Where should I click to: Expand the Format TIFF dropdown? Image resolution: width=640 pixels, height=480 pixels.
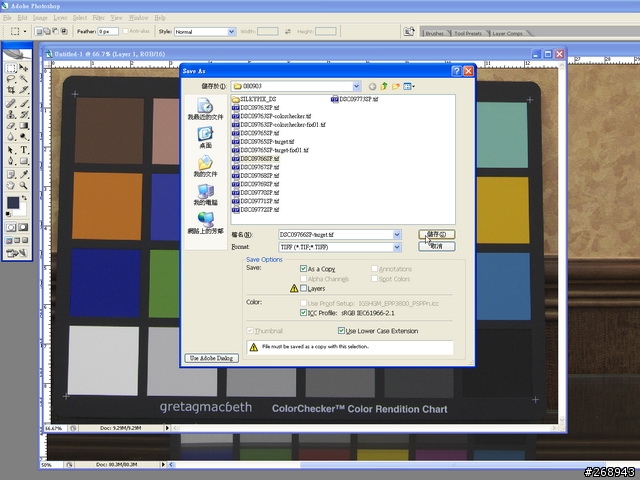[397, 247]
